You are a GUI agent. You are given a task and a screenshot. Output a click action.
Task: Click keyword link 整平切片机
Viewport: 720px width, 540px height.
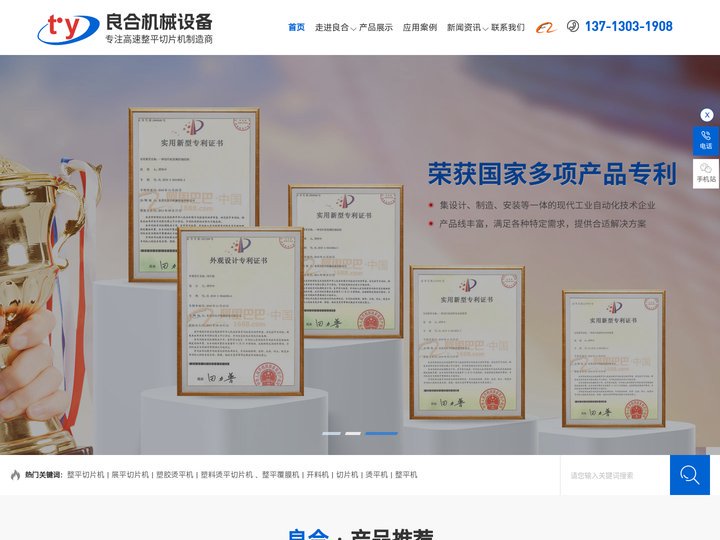click(x=86, y=475)
